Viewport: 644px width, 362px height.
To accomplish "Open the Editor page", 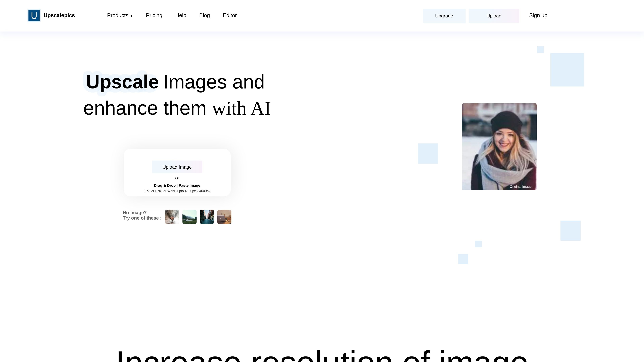I will click(230, 15).
